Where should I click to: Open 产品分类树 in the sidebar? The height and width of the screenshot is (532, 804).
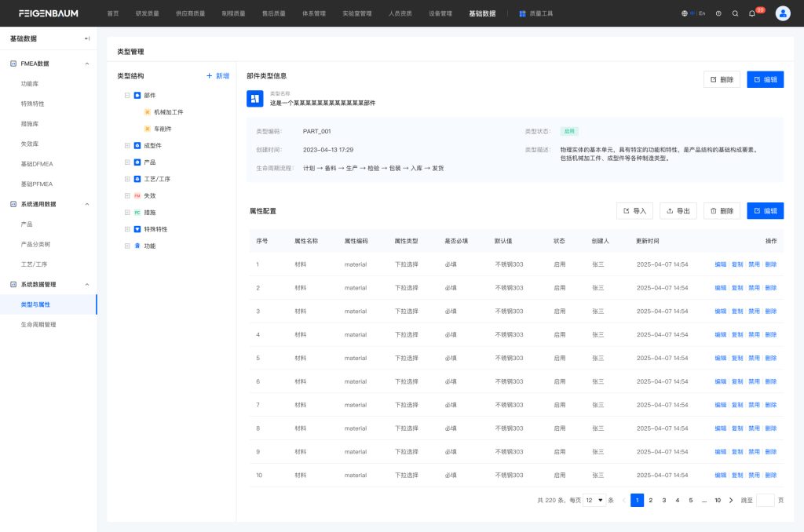[x=35, y=245]
